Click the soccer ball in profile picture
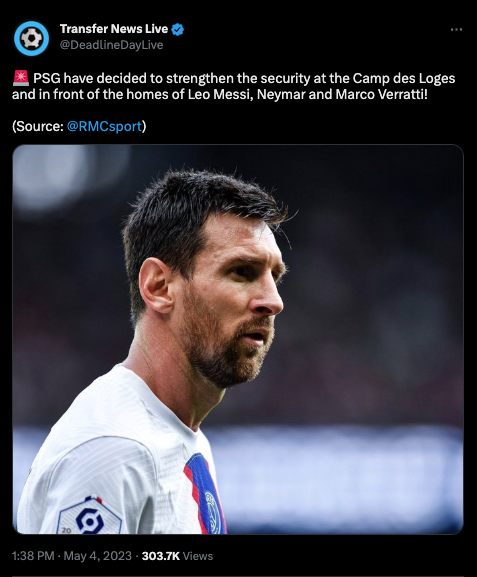This screenshot has width=477, height=577. [31, 38]
